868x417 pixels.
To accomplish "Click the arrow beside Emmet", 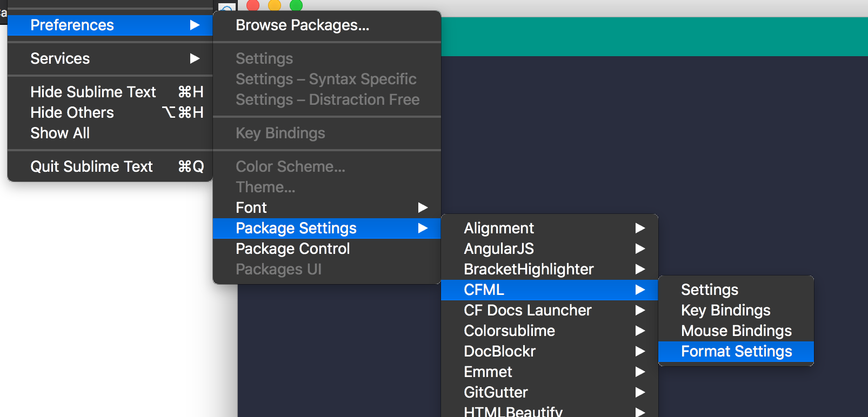I will click(640, 372).
